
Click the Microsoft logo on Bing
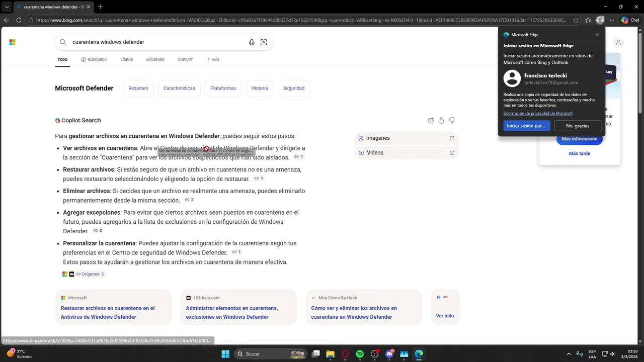(x=13, y=42)
